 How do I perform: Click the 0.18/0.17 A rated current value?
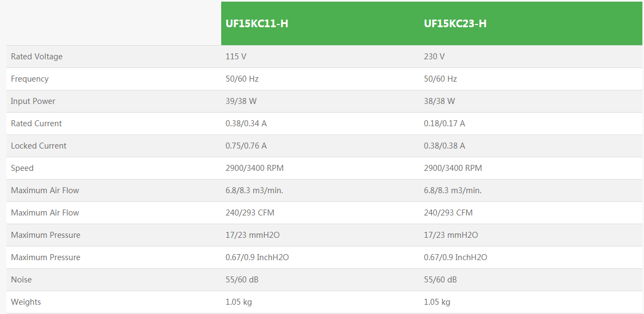click(445, 124)
